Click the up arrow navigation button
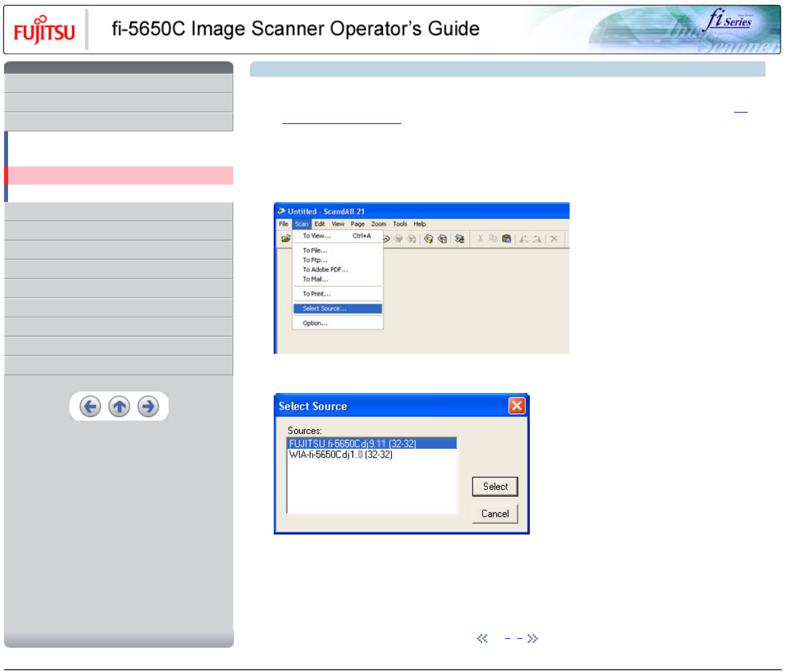This screenshot has height=672, width=786. [x=119, y=406]
